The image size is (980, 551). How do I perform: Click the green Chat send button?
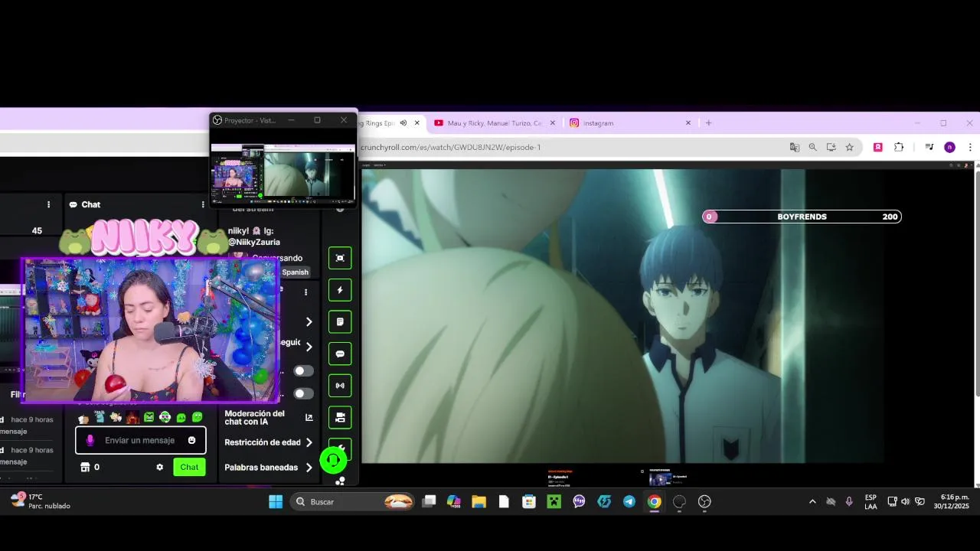[x=189, y=467]
